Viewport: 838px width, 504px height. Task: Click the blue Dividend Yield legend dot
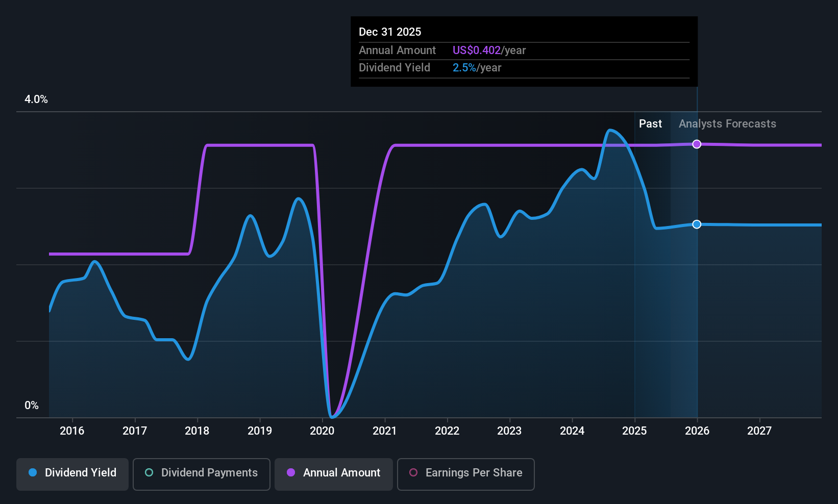tap(33, 473)
